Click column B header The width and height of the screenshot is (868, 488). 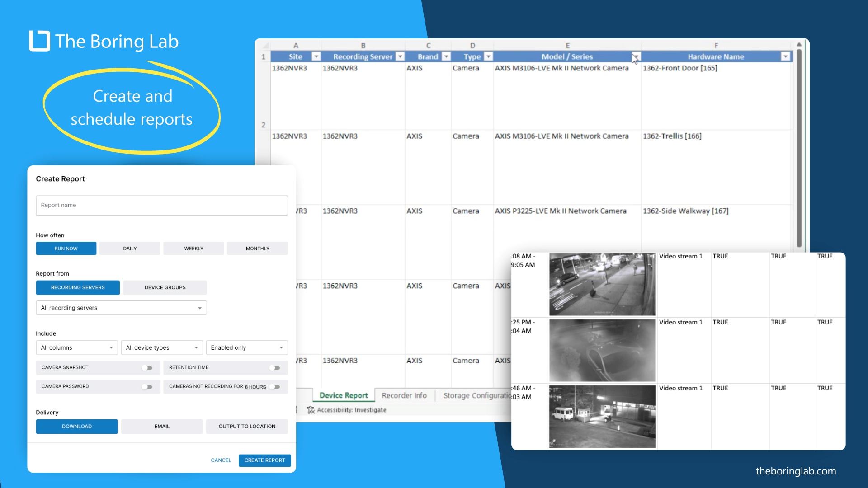(363, 45)
